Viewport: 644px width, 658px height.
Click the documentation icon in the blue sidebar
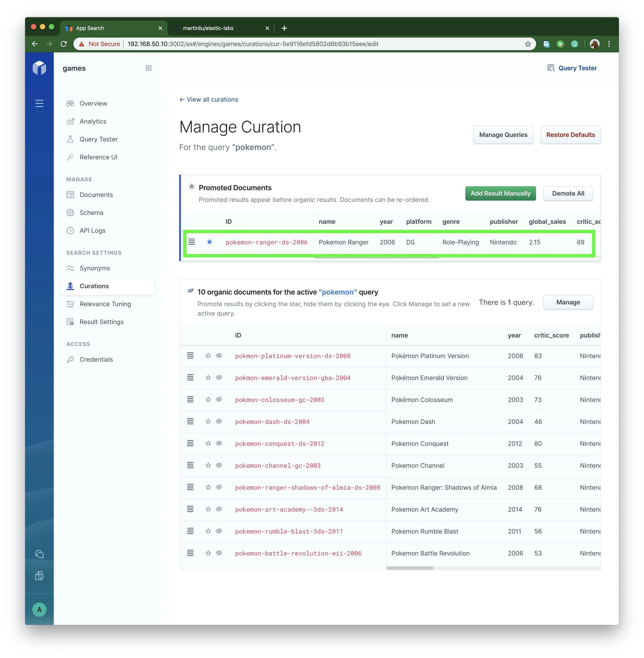click(x=39, y=575)
